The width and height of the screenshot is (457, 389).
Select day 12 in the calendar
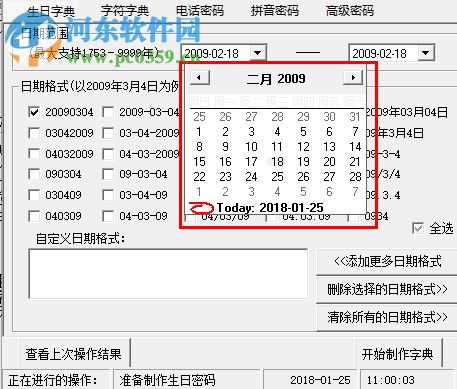point(303,147)
